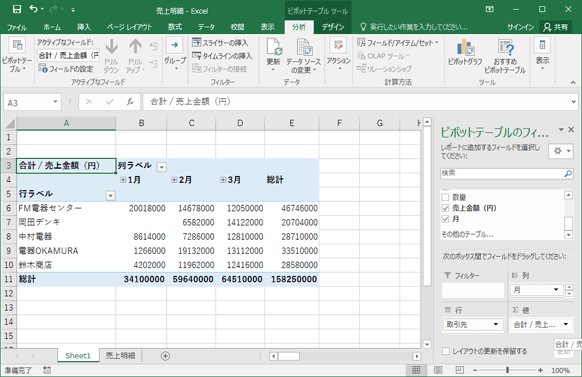Open the 行ラベル filter dropdown

point(110,196)
